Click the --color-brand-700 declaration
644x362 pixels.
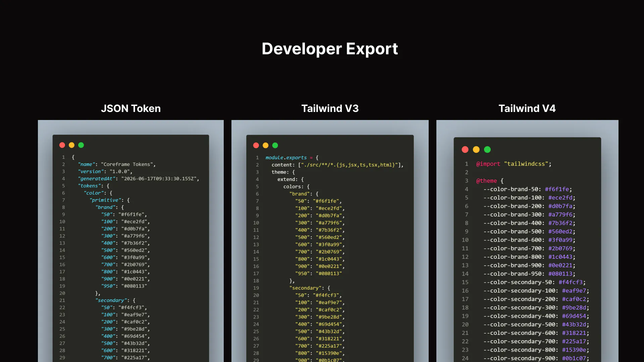[530, 248]
